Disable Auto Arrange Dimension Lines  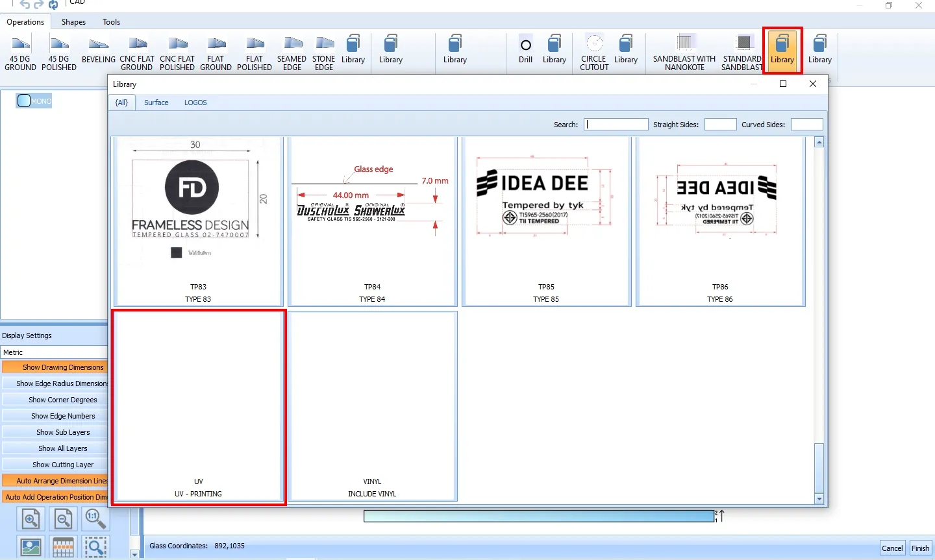click(55, 481)
